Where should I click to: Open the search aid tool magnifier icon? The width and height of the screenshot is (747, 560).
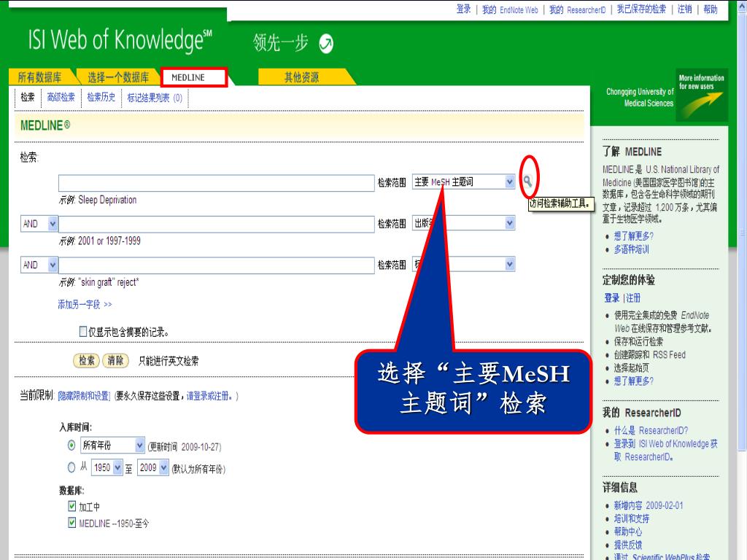528,181
